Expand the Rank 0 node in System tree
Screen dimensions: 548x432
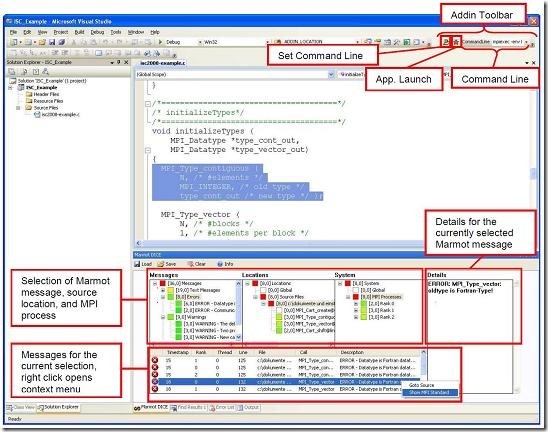[x=356, y=304]
